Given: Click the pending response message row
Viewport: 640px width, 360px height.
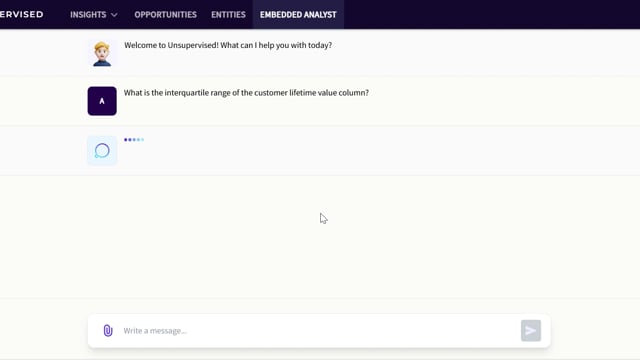Looking at the screenshot, I should click(x=320, y=151).
